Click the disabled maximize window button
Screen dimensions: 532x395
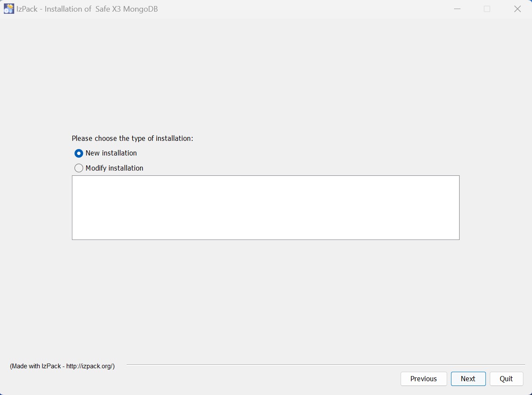[487, 9]
